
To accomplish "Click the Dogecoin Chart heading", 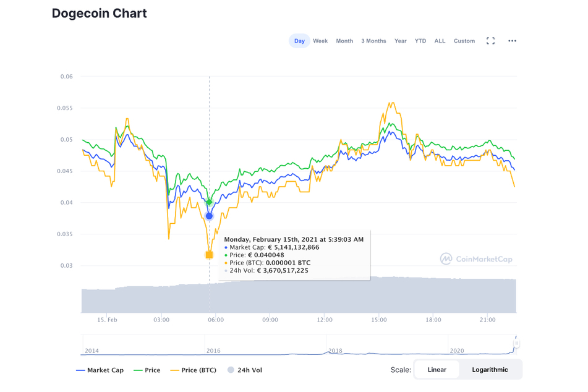I will [x=100, y=14].
